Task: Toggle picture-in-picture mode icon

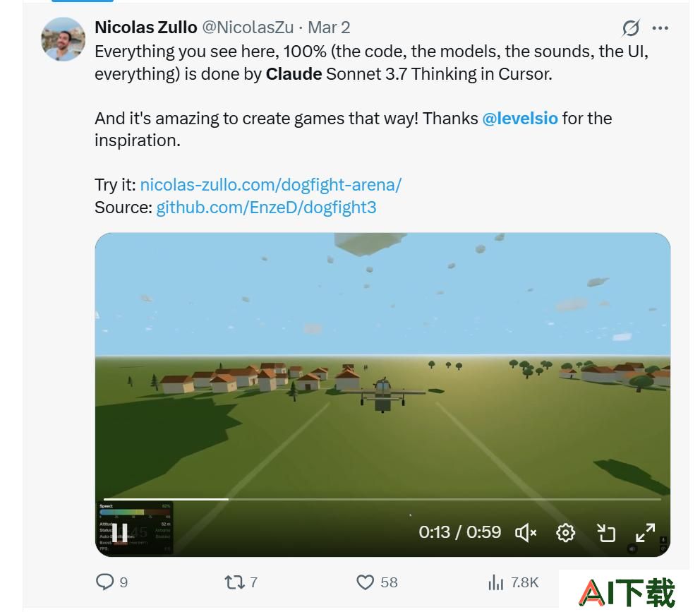Action: point(606,532)
